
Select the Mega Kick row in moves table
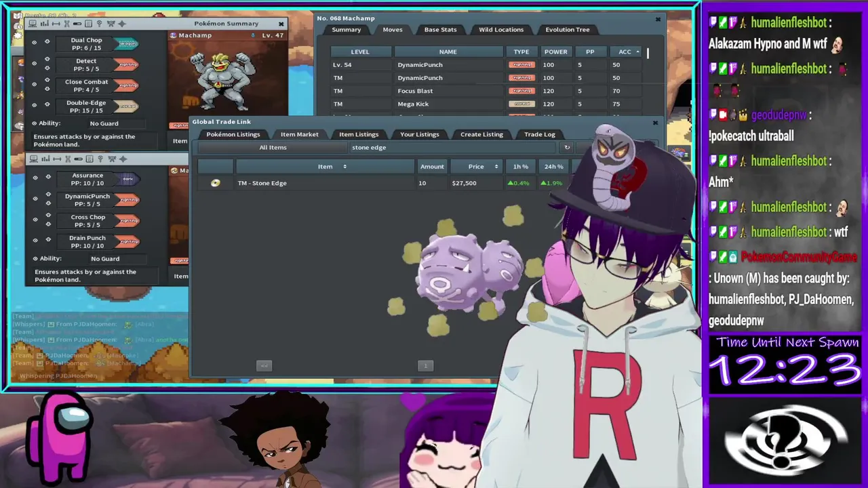tap(485, 104)
